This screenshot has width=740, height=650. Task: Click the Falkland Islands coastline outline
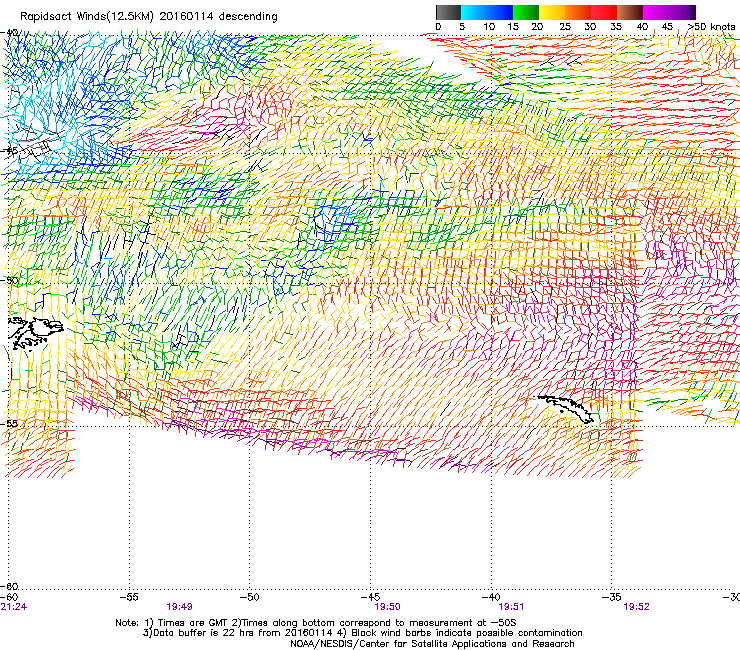35,333
